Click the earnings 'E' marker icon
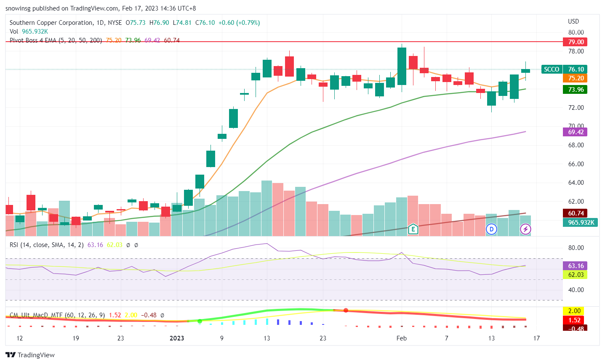The height and width of the screenshot is (364, 605). [413, 229]
